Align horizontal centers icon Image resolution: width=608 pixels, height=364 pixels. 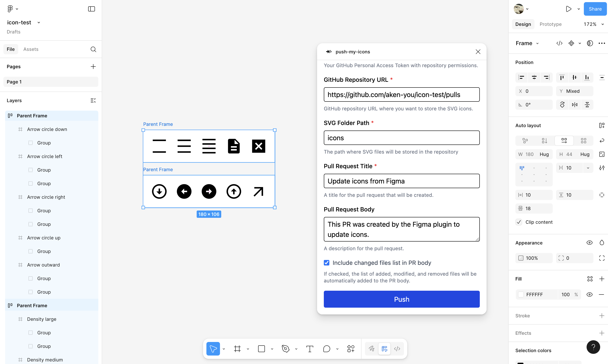(x=534, y=78)
